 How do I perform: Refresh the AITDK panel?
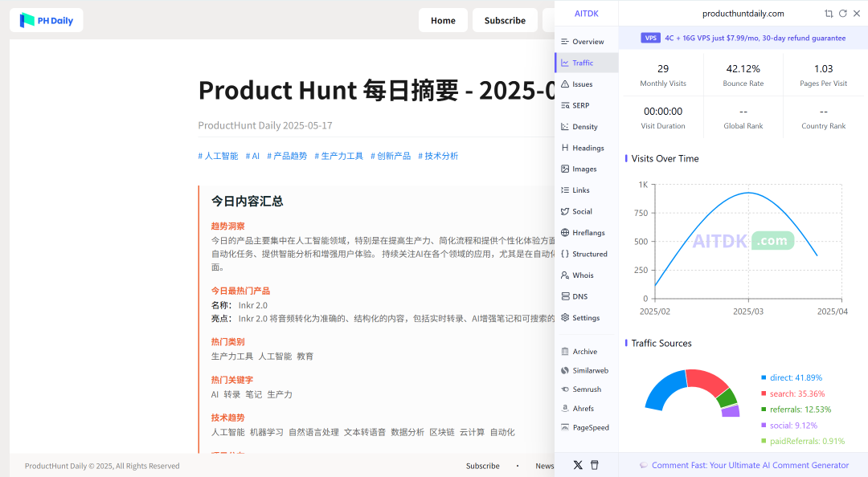tap(842, 14)
